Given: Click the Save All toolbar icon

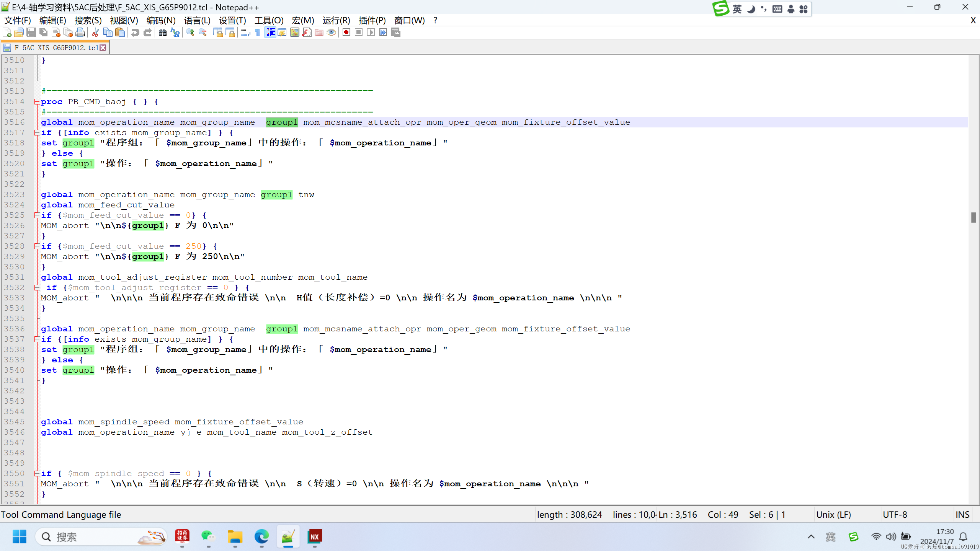Looking at the screenshot, I should [43, 33].
